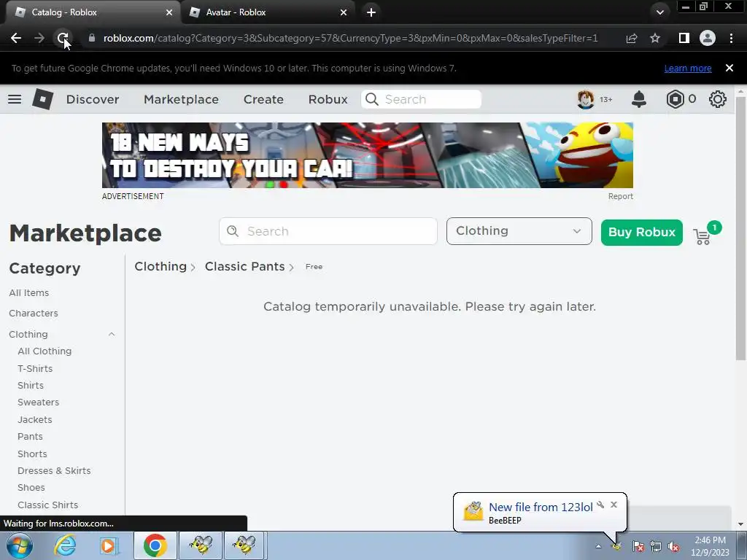This screenshot has width=747, height=560.
Task: Open the Chrome three-dot menu
Action: click(x=731, y=38)
